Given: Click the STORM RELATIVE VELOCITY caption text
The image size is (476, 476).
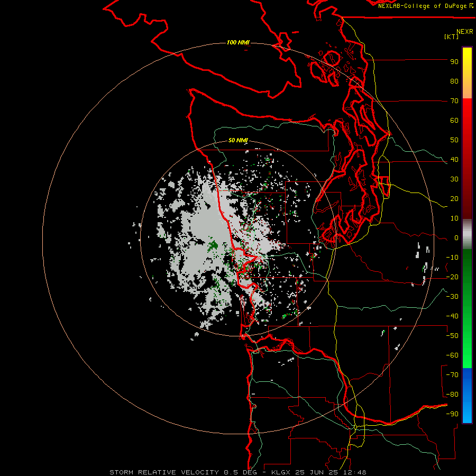Looking at the screenshot, I should tap(164, 472).
